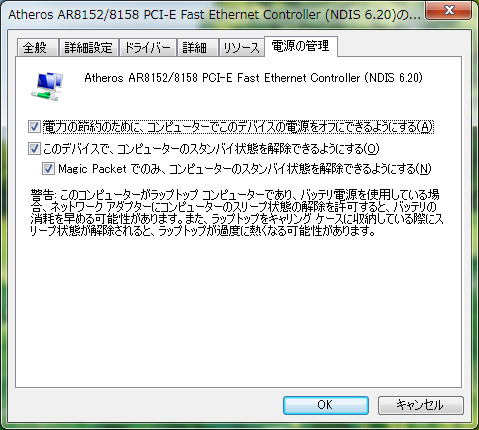
Task: Toggle the power-saving device off checkbox (A)
Action: (34, 127)
